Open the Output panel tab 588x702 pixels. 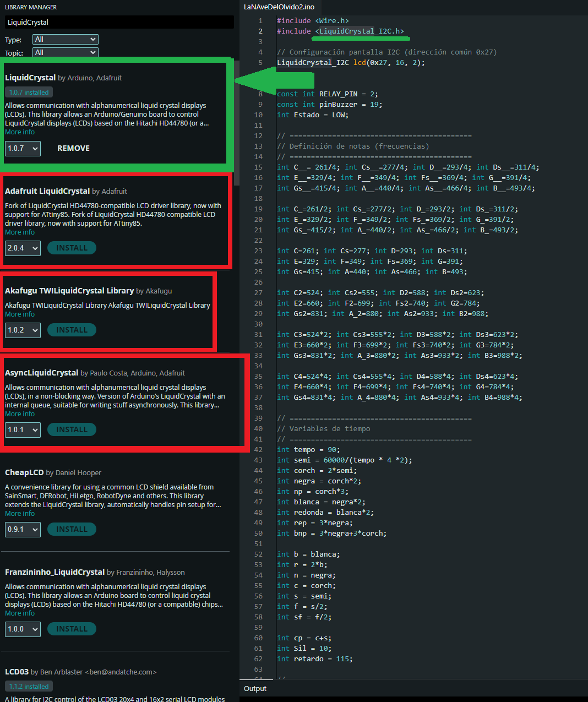(255, 688)
